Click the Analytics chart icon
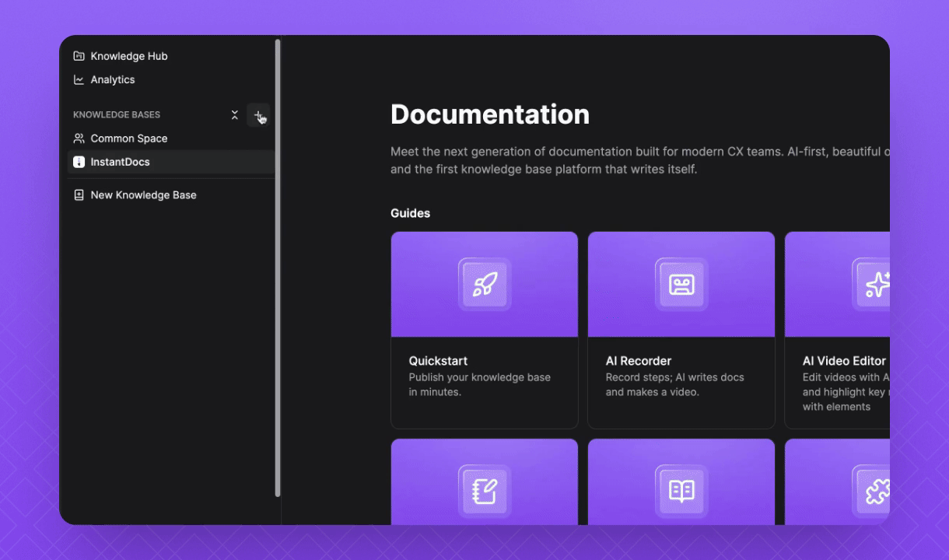 [79, 79]
